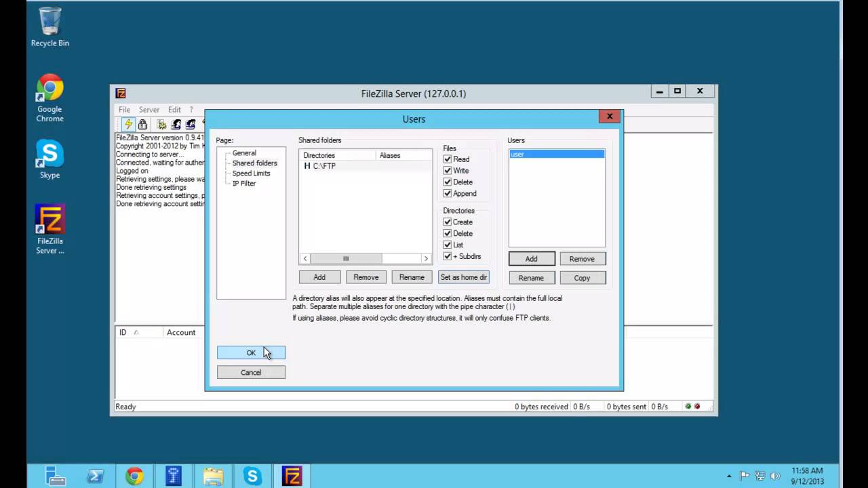The height and width of the screenshot is (488, 868).
Task: Click the Action Center flag tray icon
Action: (x=745, y=476)
